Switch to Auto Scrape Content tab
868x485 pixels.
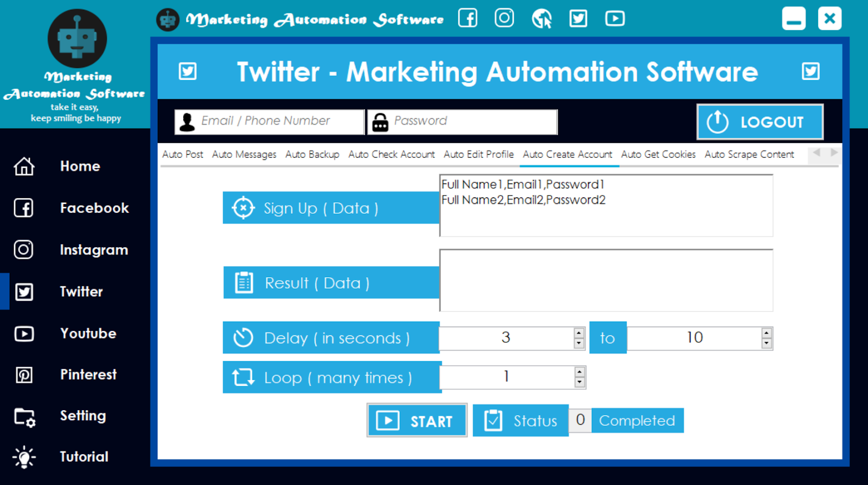pos(749,155)
